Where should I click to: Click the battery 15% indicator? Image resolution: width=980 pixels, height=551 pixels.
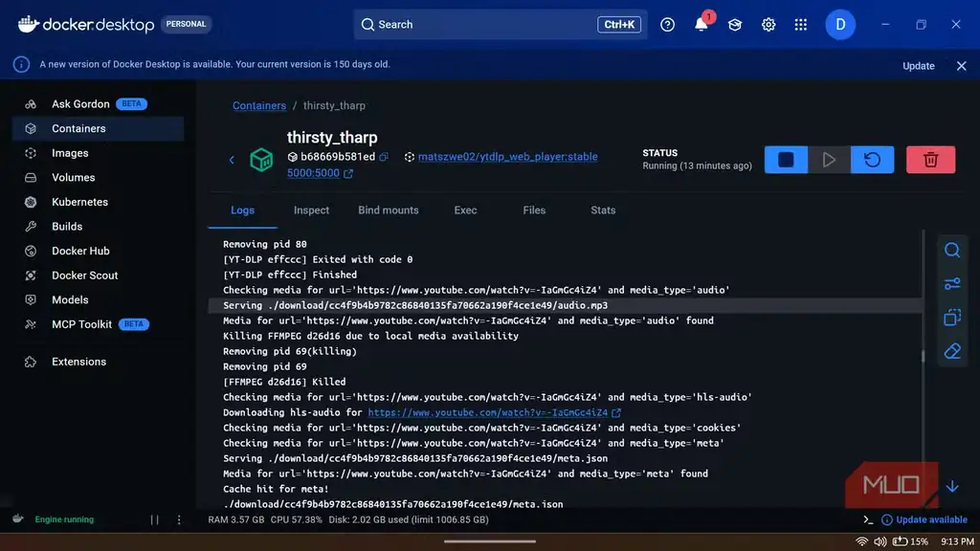click(x=910, y=541)
